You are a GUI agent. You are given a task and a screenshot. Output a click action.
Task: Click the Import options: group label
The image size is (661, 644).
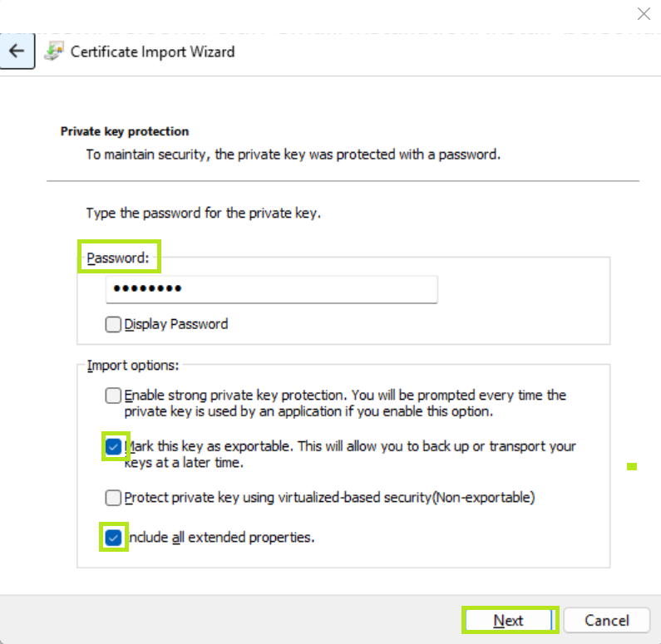tap(133, 365)
